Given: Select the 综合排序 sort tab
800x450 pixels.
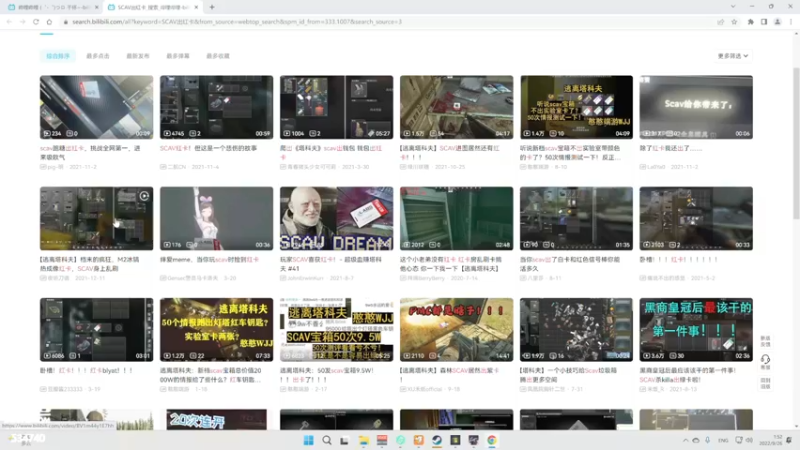Looking at the screenshot, I should [x=58, y=56].
